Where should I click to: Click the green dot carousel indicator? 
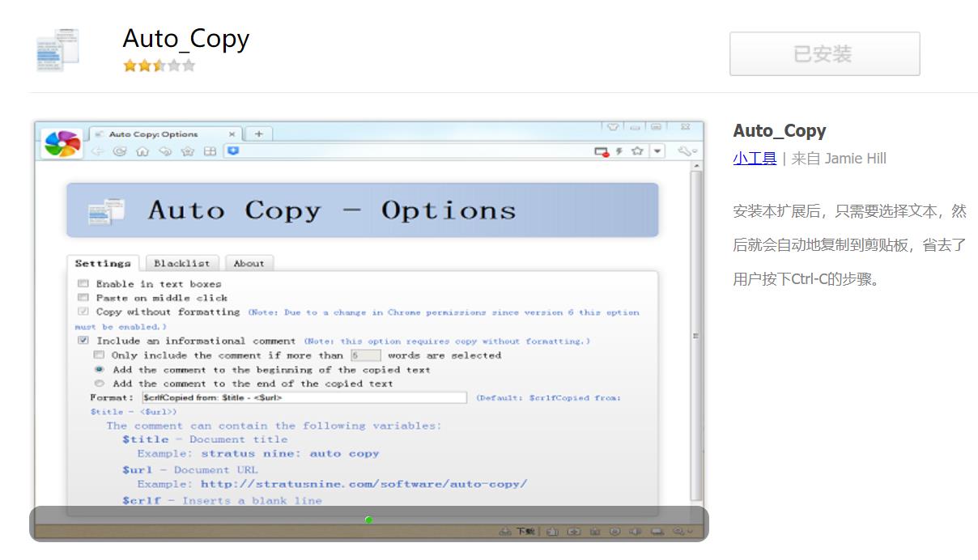[368, 520]
